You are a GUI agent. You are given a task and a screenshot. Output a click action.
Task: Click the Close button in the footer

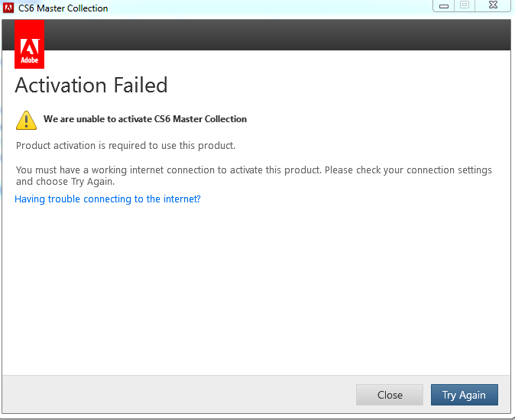pyautogui.click(x=390, y=395)
